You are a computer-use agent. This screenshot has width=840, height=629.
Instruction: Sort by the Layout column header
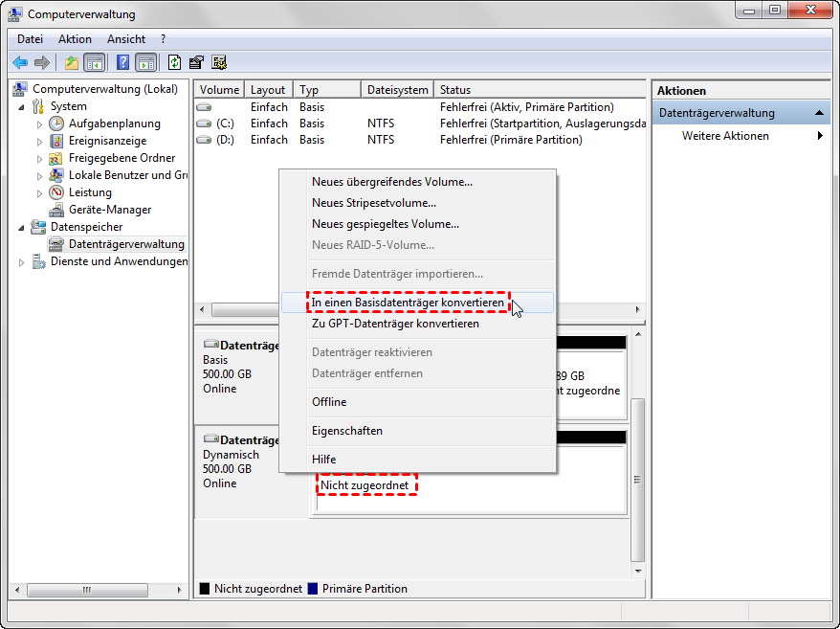(269, 90)
